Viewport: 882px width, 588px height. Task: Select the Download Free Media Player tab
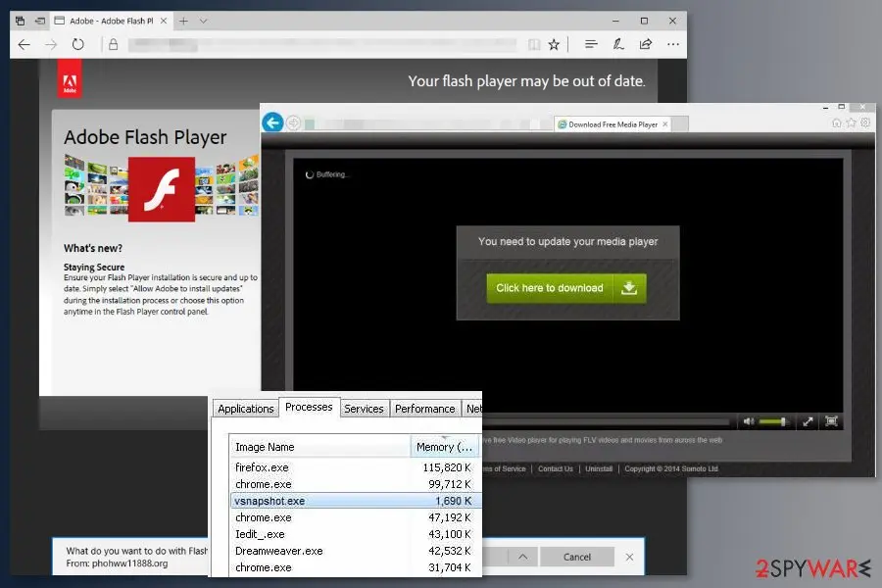(612, 124)
